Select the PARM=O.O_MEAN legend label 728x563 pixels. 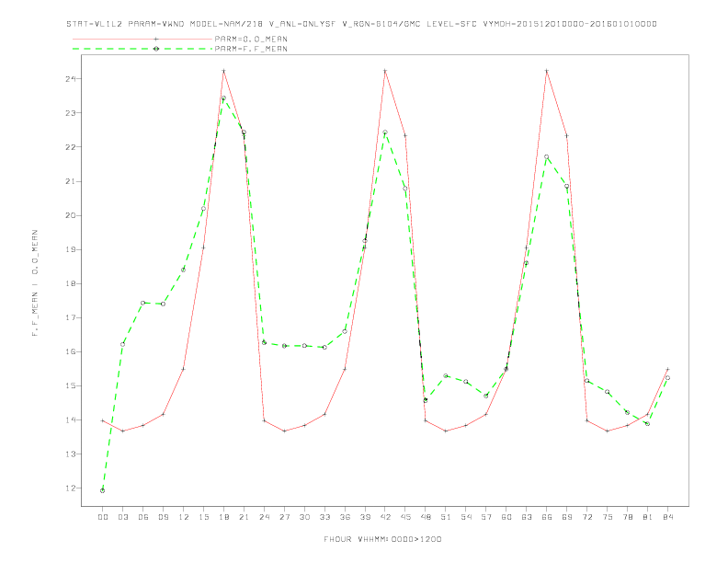click(251, 39)
